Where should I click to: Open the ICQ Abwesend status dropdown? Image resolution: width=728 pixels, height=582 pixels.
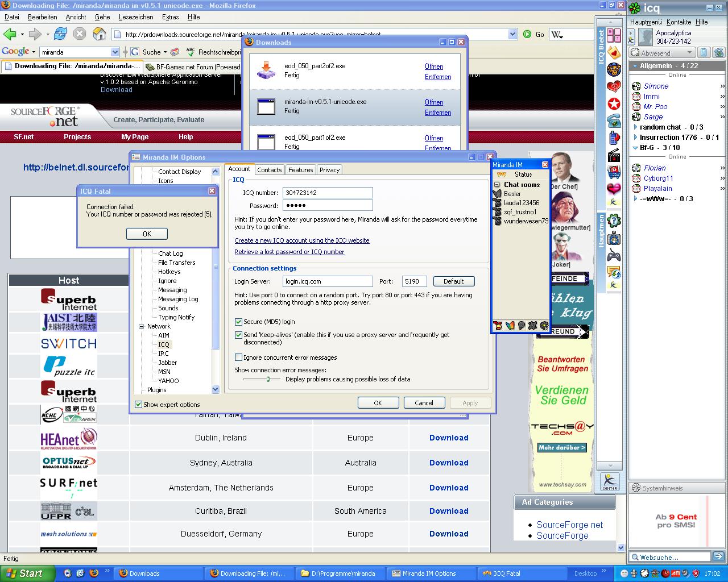tap(689, 53)
